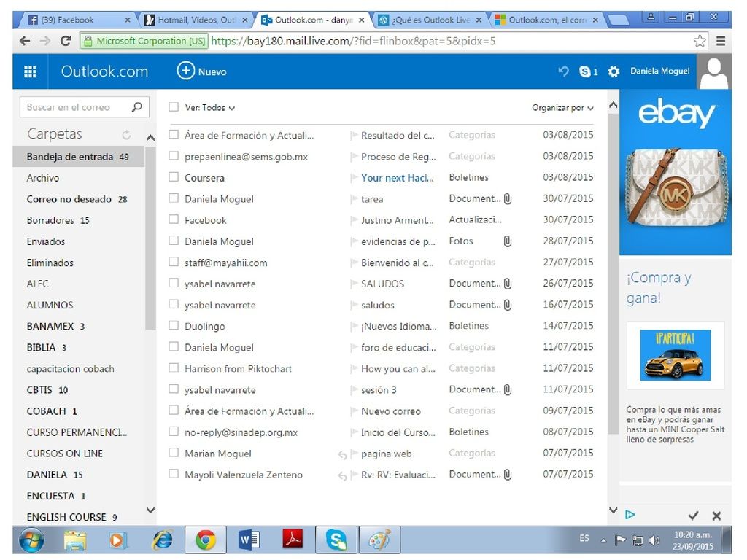Image resolution: width=747 pixels, height=560 pixels.
Task: Check staff@mayahii.com email checkbox
Action: coord(174,262)
